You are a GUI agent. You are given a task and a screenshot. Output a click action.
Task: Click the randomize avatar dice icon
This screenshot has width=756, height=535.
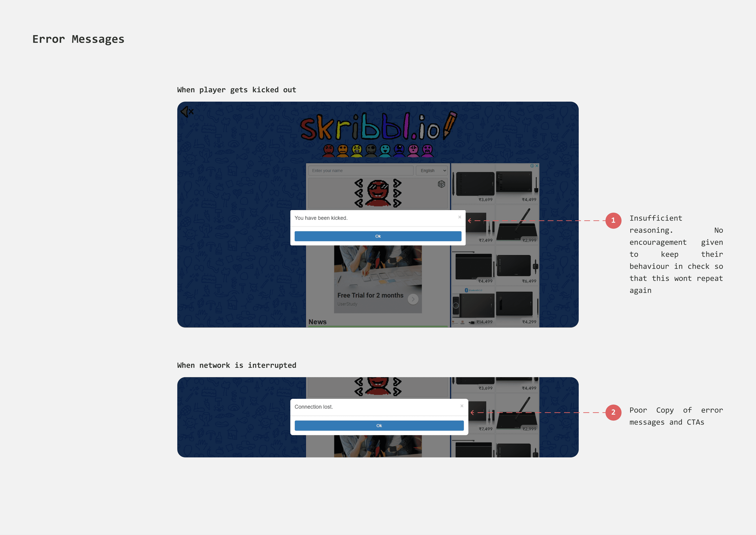coord(441,184)
